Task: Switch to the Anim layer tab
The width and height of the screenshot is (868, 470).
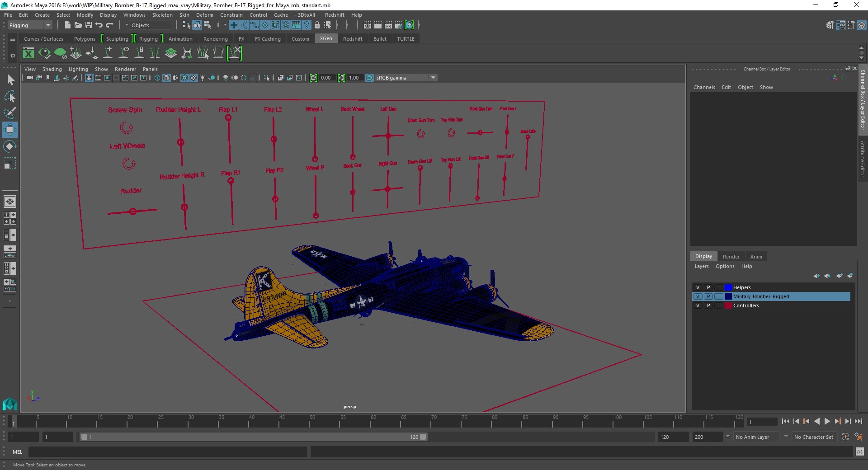Action: coord(756,256)
